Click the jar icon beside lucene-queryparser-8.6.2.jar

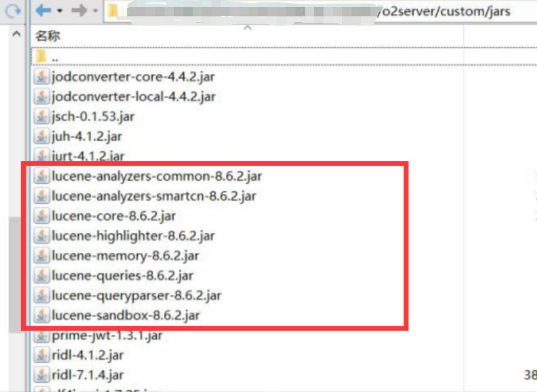(x=42, y=295)
